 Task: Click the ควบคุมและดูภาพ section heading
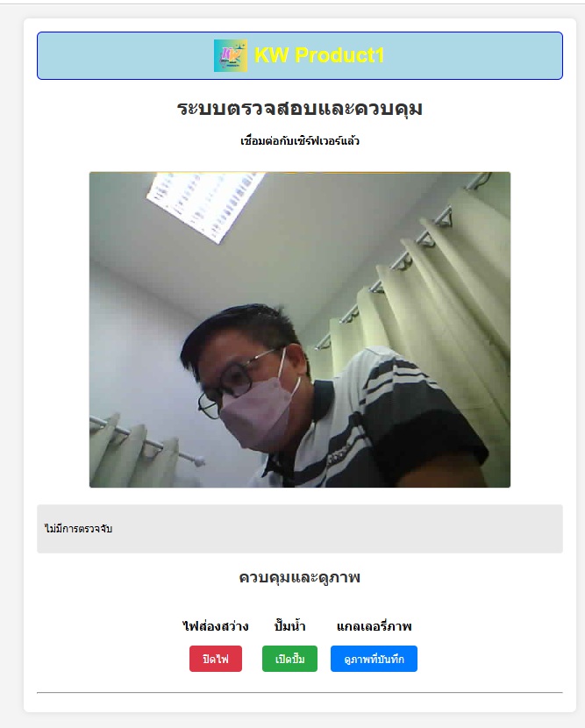click(300, 577)
